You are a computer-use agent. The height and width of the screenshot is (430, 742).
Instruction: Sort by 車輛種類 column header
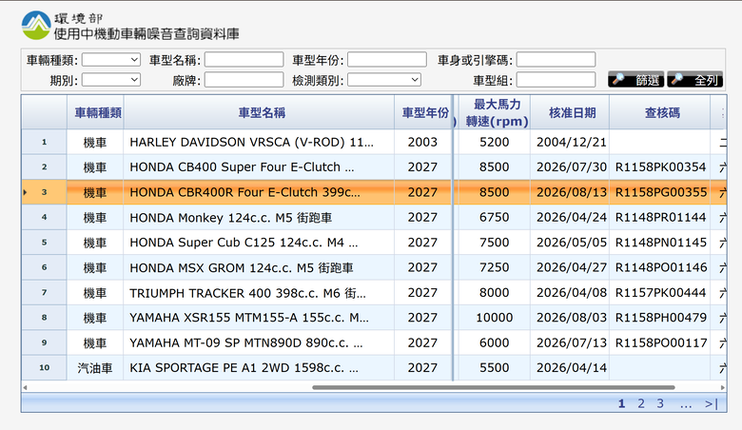[95, 113]
